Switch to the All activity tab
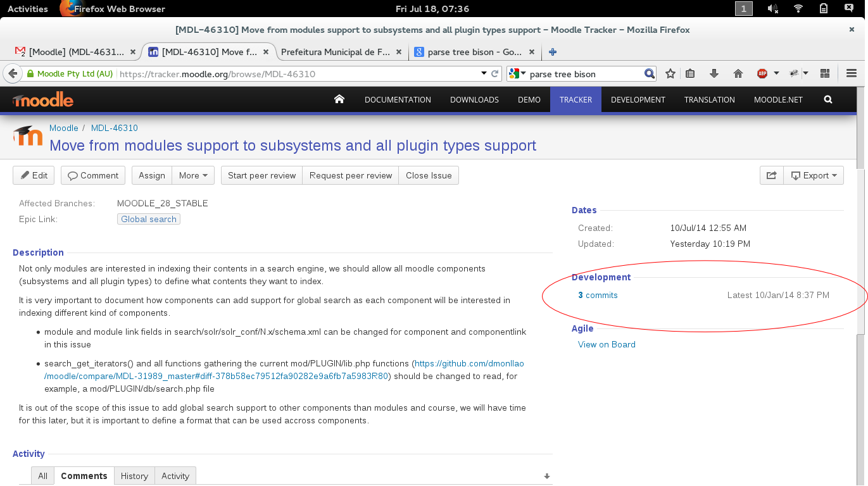Screen dimensions: 868x486 [x=42, y=476]
